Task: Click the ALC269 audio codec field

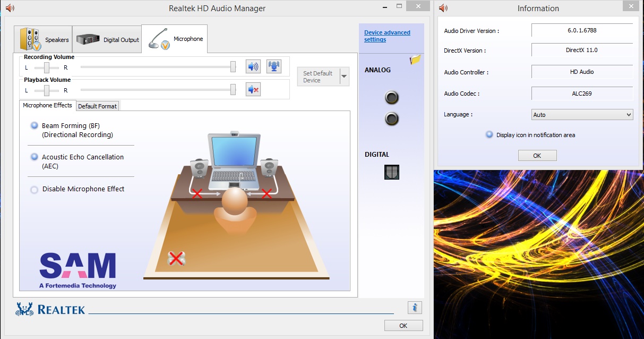Action: [x=582, y=94]
